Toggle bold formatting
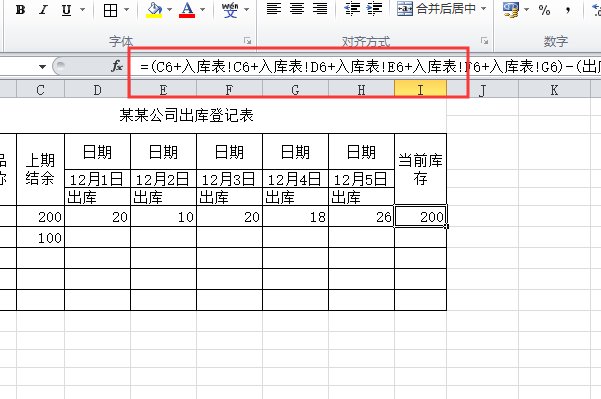This screenshot has width=601, height=399. click(20, 10)
